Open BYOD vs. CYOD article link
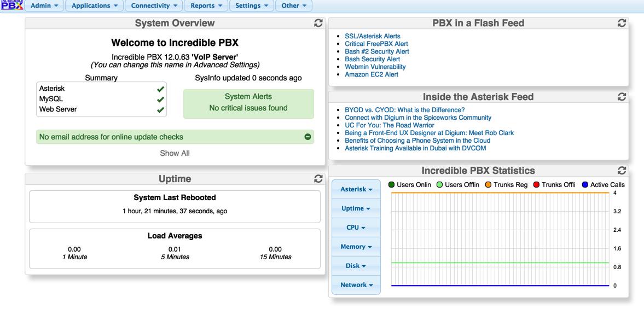644x309 pixels. pyautogui.click(x=405, y=110)
